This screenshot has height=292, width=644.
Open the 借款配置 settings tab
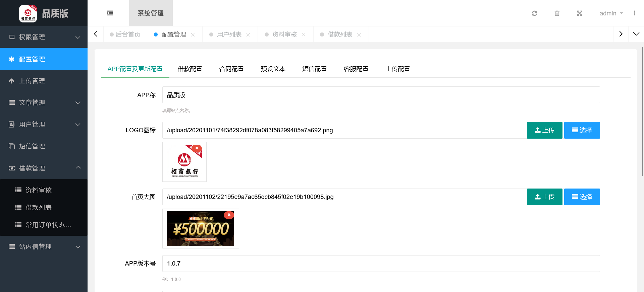pos(190,69)
